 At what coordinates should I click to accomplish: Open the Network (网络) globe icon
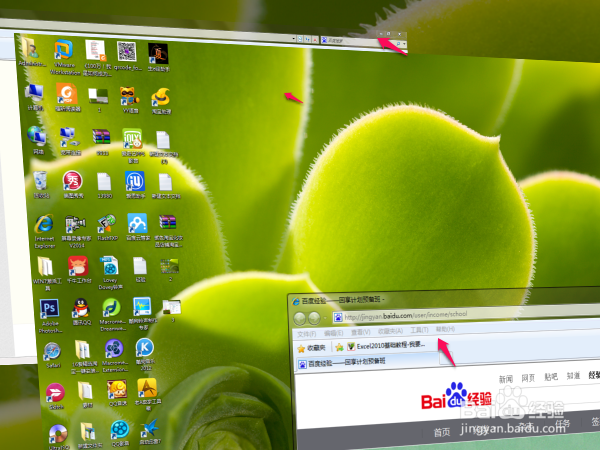(x=38, y=140)
